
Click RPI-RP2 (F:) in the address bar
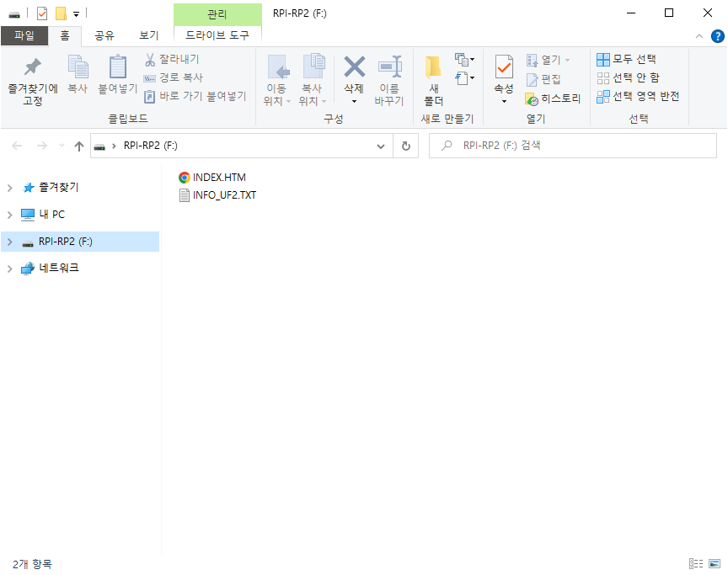(x=151, y=146)
